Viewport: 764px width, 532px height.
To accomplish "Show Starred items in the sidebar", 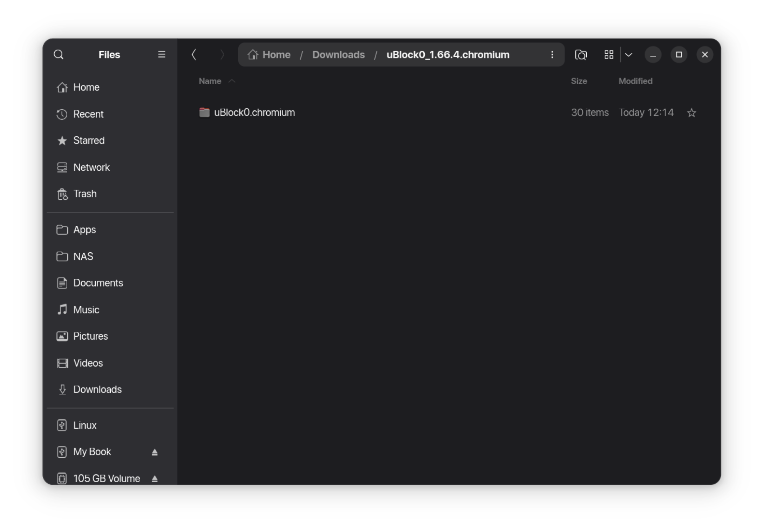I will tap(110, 141).
